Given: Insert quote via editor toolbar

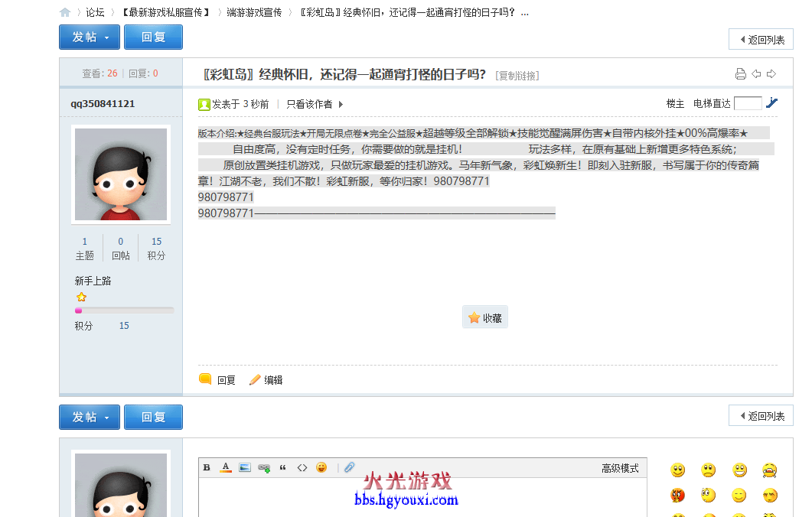Looking at the screenshot, I should tap(282, 468).
